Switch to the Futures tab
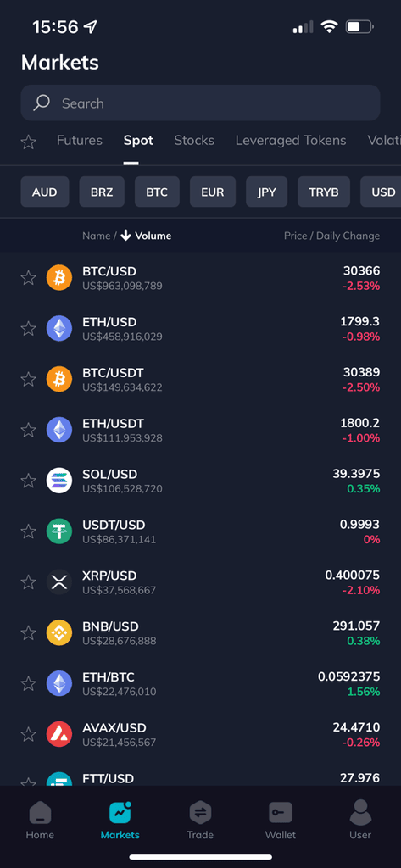The width and height of the screenshot is (401, 868). click(79, 141)
